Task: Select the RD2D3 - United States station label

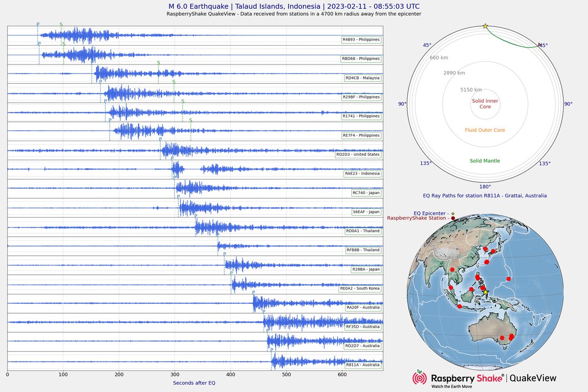Action: 359,154
